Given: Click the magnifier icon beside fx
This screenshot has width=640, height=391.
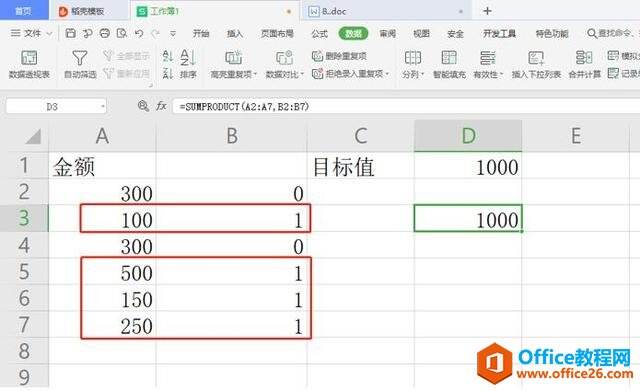Looking at the screenshot, I should click(143, 106).
